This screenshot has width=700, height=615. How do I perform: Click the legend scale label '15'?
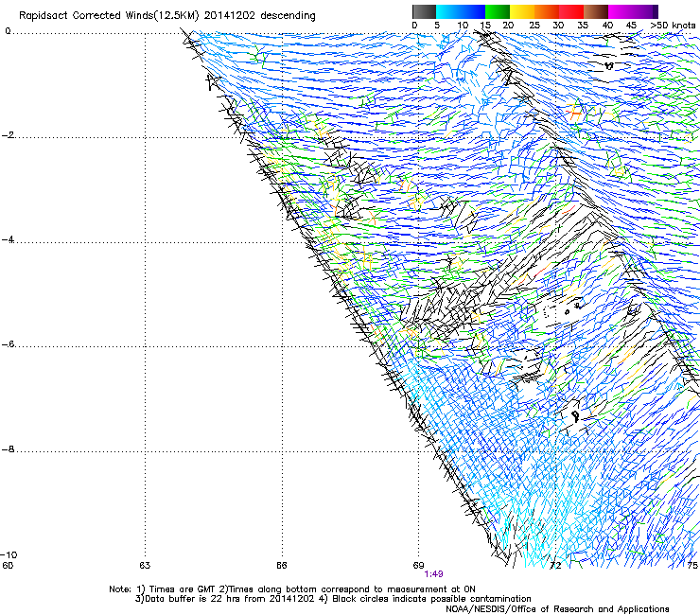coord(485,26)
